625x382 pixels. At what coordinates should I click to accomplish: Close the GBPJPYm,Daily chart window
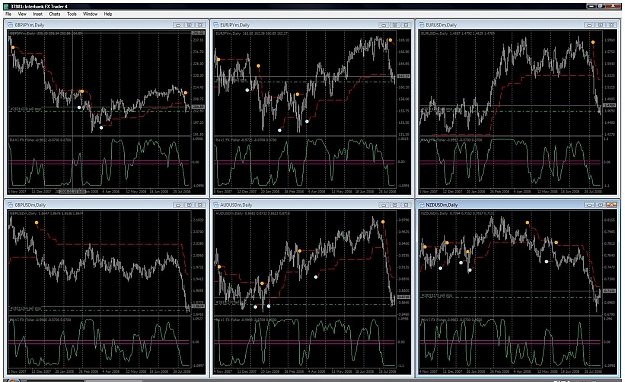[x=201, y=25]
